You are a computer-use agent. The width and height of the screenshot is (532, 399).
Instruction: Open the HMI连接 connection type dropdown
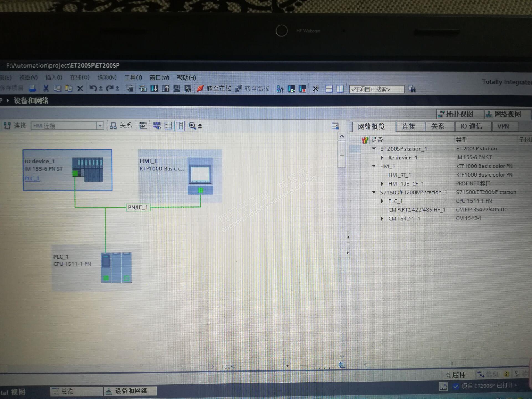tap(100, 126)
